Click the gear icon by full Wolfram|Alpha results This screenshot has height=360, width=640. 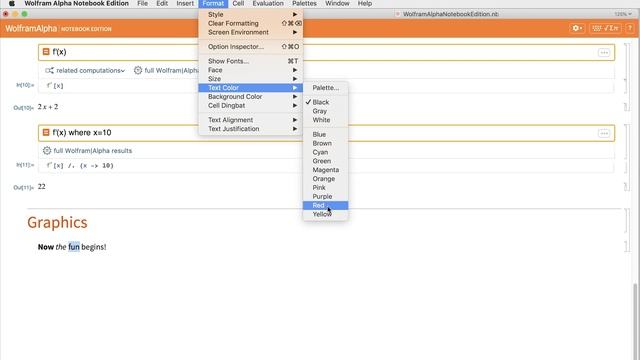pos(47,151)
